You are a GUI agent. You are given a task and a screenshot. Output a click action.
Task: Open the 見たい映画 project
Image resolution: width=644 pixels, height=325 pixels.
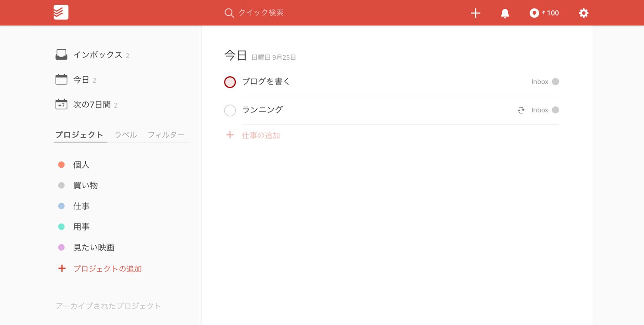pos(94,247)
